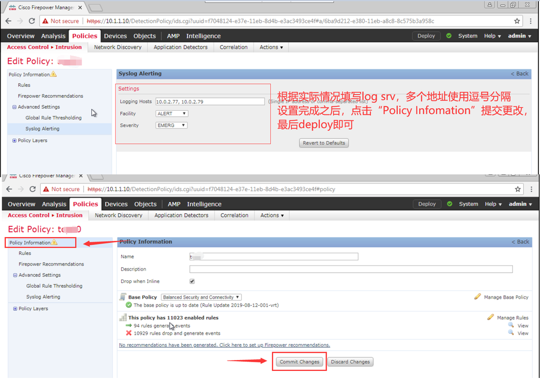Click the policy Name input field

(274, 256)
